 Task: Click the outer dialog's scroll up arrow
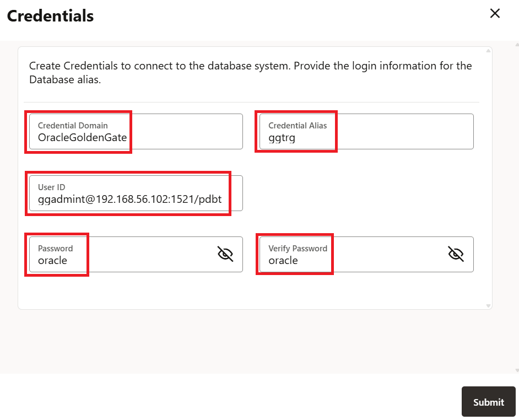click(516, 45)
